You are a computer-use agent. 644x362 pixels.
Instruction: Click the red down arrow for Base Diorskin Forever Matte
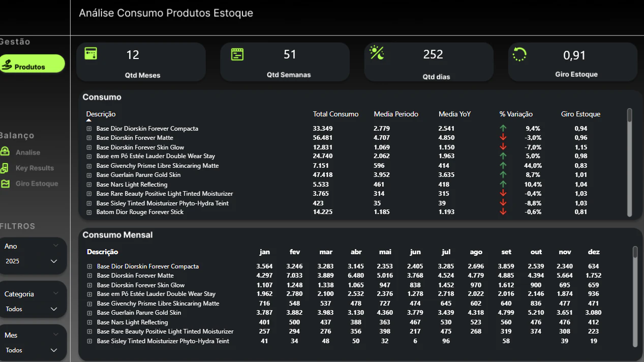[x=503, y=137]
